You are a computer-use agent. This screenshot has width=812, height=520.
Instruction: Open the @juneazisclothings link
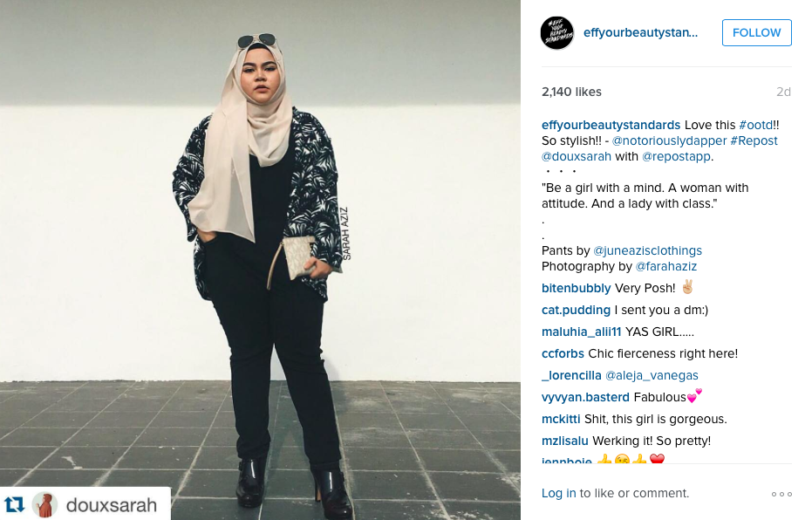647,250
